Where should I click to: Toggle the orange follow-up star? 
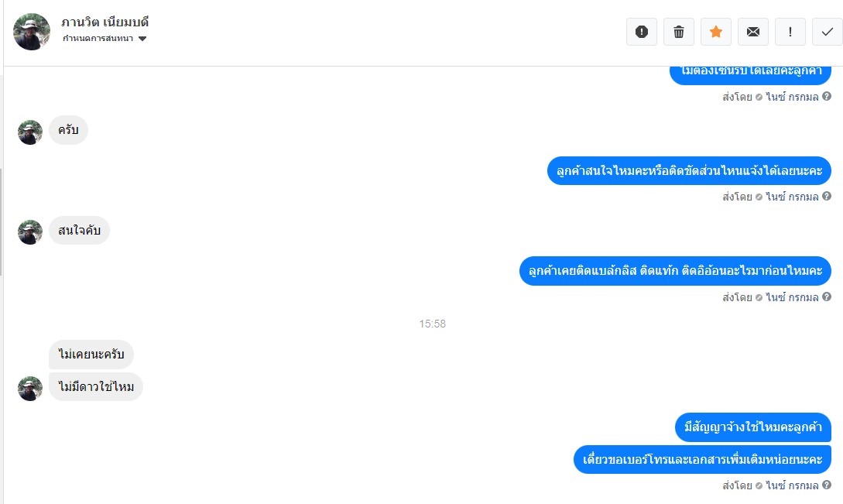715,32
